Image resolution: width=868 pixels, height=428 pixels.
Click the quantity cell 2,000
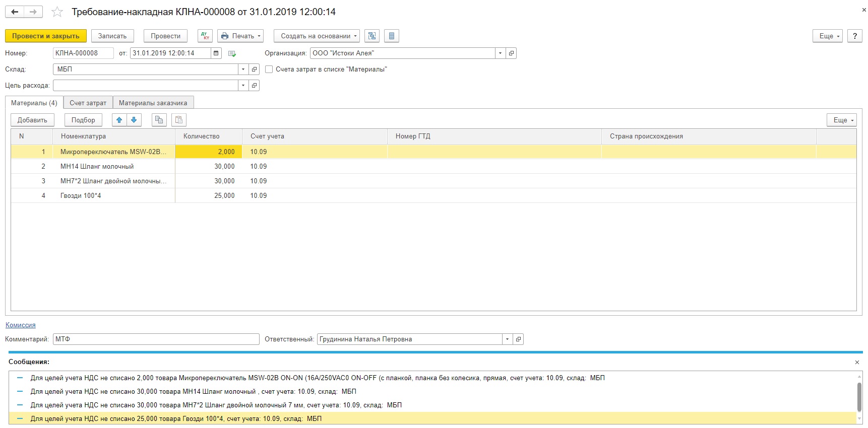209,152
